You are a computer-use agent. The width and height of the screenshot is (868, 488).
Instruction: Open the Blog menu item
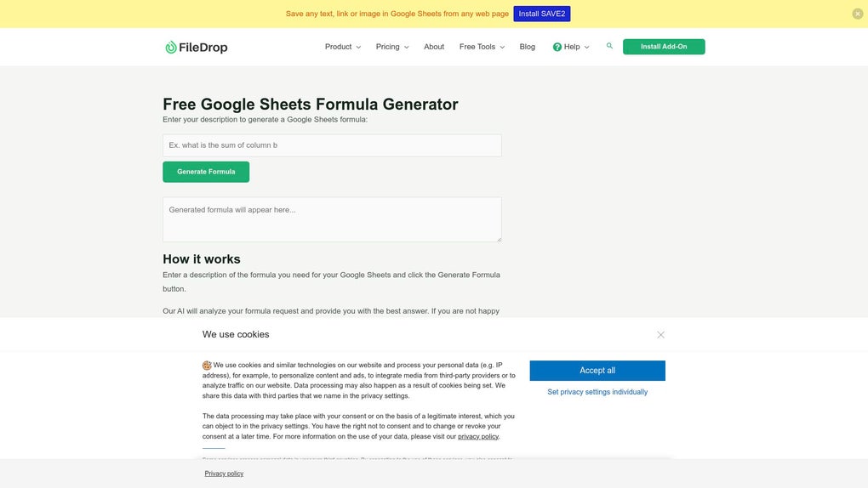point(528,47)
